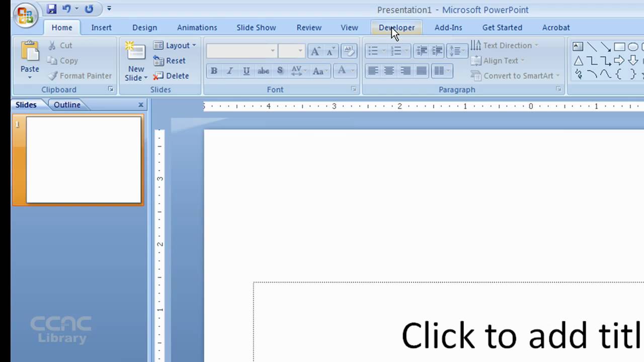Open the Text Direction menu
Image resolution: width=644 pixels, height=362 pixels.
(505, 45)
